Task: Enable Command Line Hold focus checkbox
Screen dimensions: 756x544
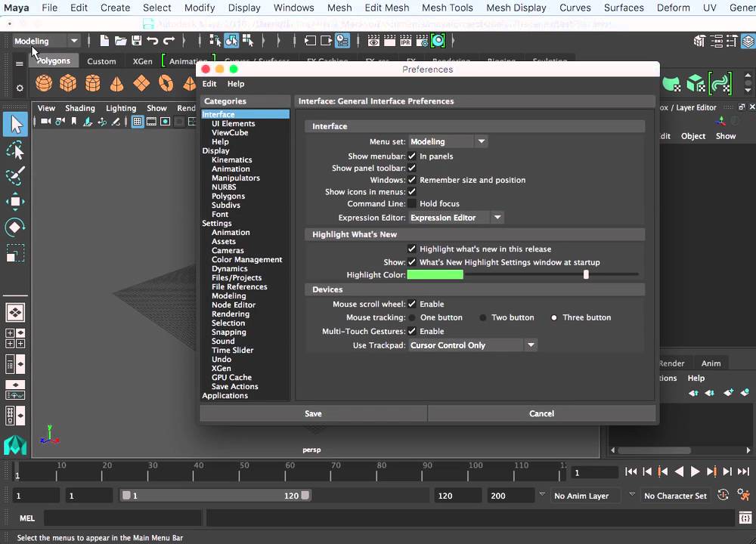Action: (412, 203)
